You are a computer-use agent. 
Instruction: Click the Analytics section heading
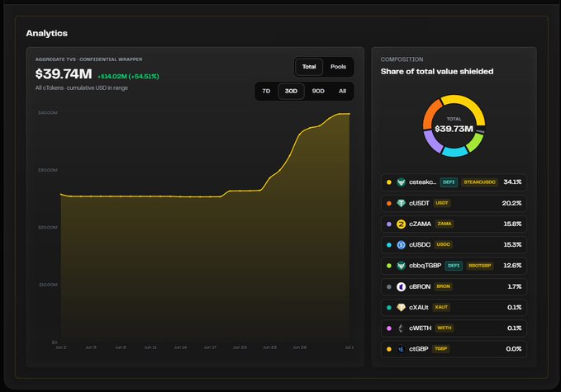pyautogui.click(x=46, y=33)
